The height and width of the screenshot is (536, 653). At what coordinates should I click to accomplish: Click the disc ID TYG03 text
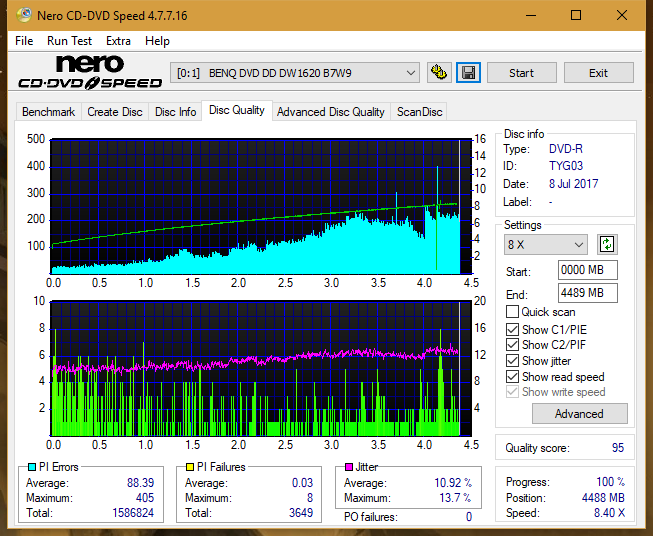pos(566,166)
